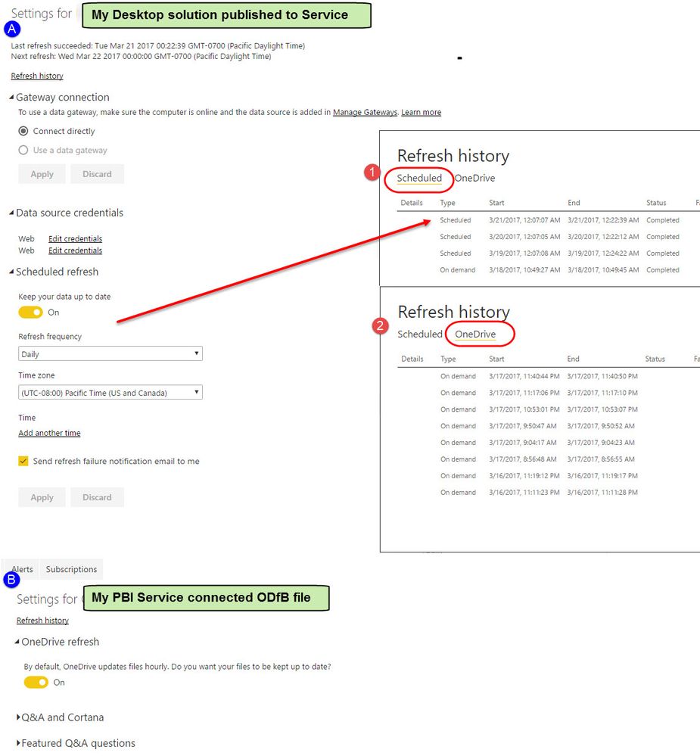
Task: Click Discard under Gateway connection
Action: (97, 174)
